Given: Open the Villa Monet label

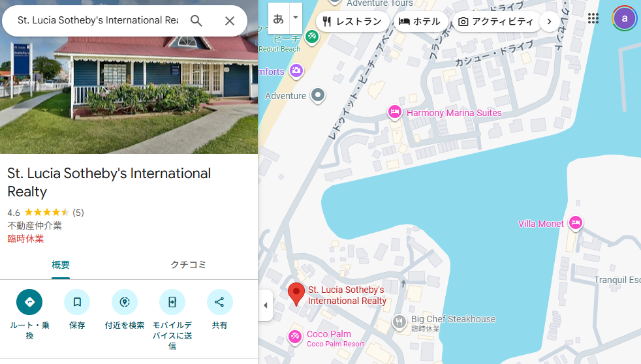Looking at the screenshot, I should 541,224.
